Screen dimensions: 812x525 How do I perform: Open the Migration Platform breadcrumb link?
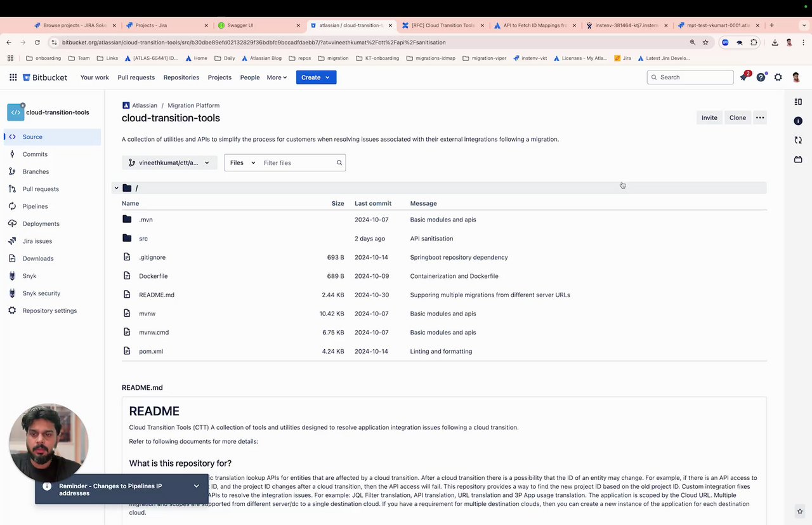click(193, 105)
